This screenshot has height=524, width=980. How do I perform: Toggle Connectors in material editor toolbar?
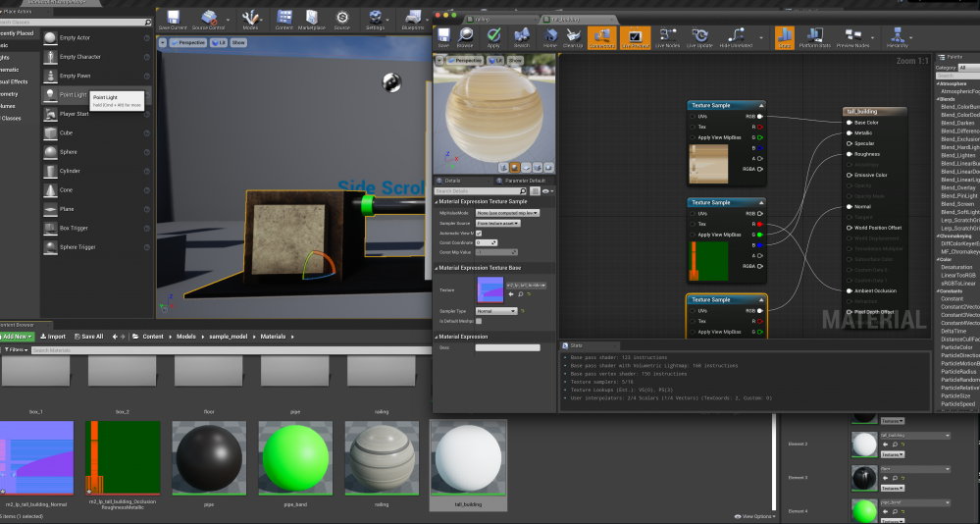pyautogui.click(x=602, y=37)
